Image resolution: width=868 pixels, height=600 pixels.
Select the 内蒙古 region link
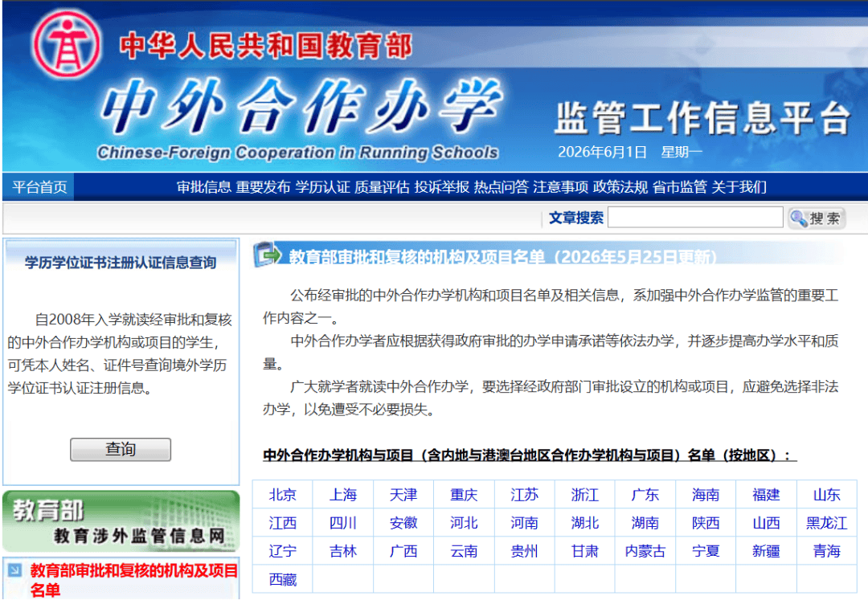[x=645, y=551]
